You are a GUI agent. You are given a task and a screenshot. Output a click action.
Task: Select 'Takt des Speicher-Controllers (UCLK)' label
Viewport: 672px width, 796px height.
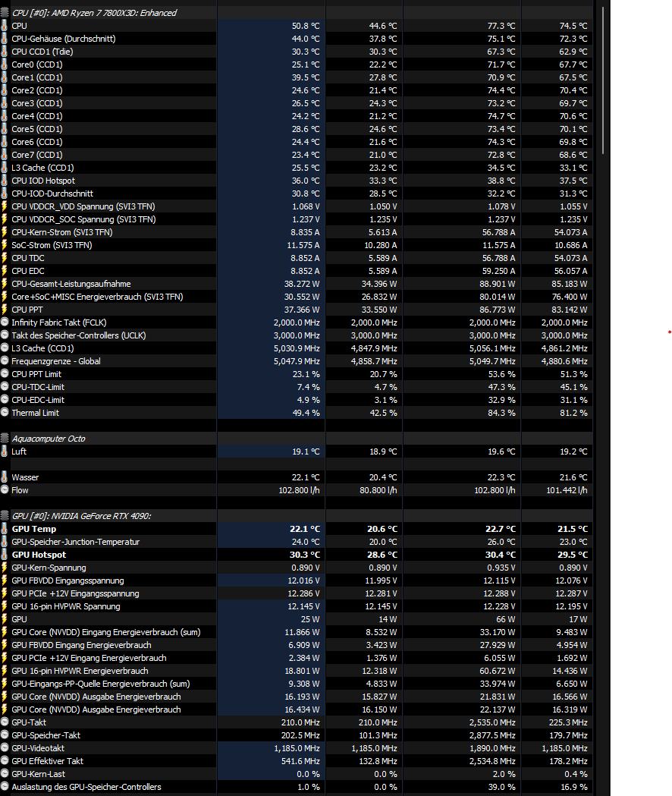[x=79, y=335]
